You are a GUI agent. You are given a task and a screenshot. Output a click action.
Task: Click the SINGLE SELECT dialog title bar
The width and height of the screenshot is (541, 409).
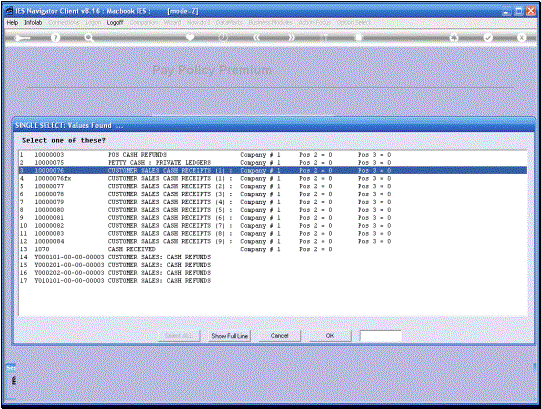click(274, 125)
